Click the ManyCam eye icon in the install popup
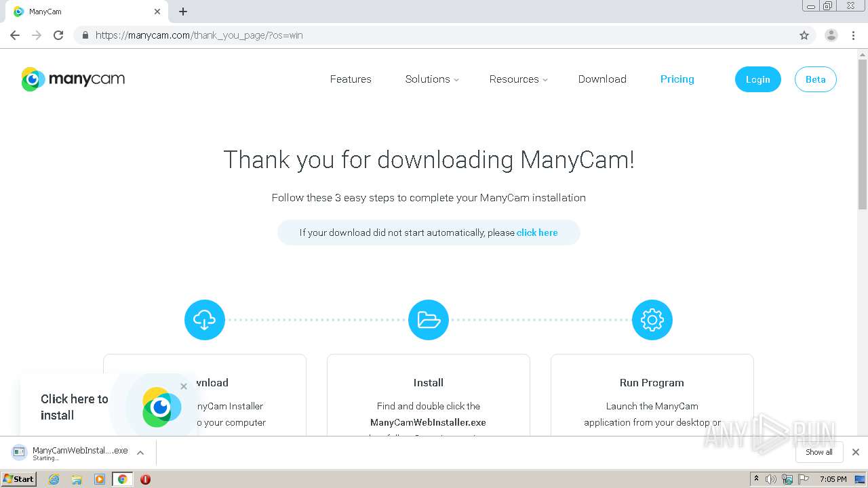 (x=161, y=407)
